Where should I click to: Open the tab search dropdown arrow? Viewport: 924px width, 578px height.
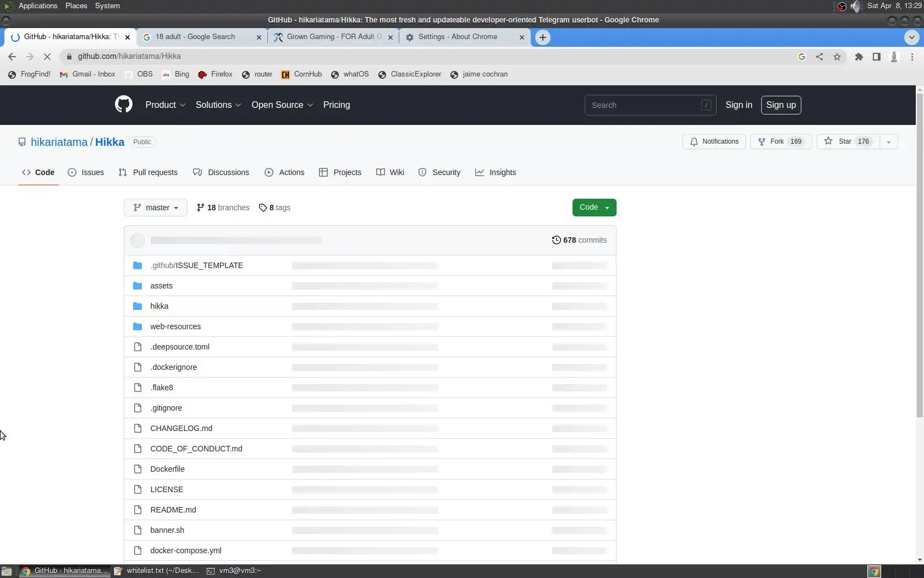pyautogui.click(x=911, y=37)
